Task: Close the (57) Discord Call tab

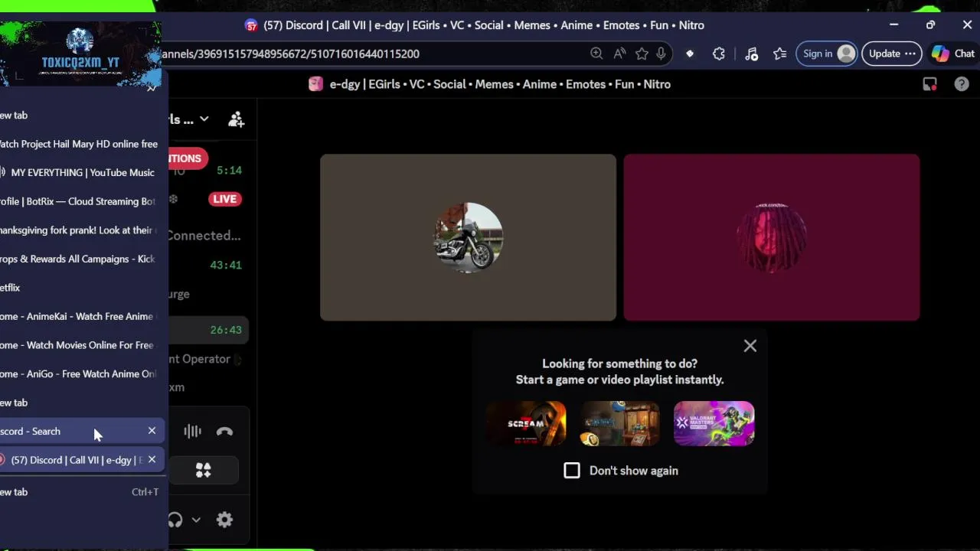Action: click(x=152, y=460)
